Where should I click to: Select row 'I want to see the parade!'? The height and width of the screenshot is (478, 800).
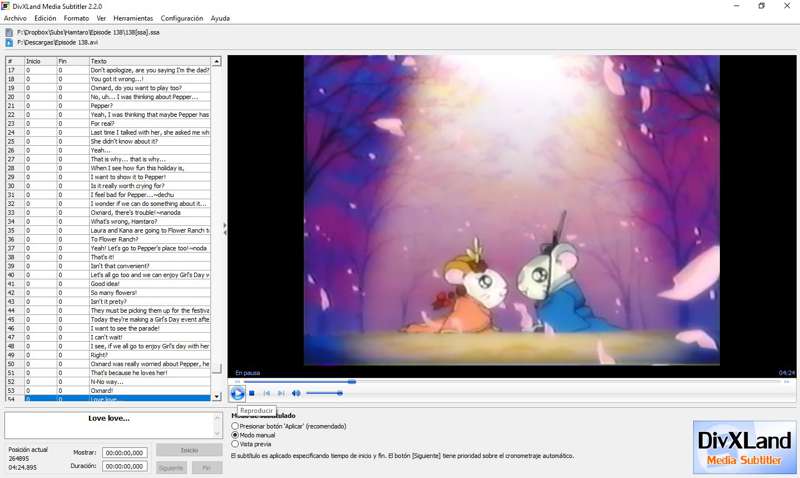point(108,329)
